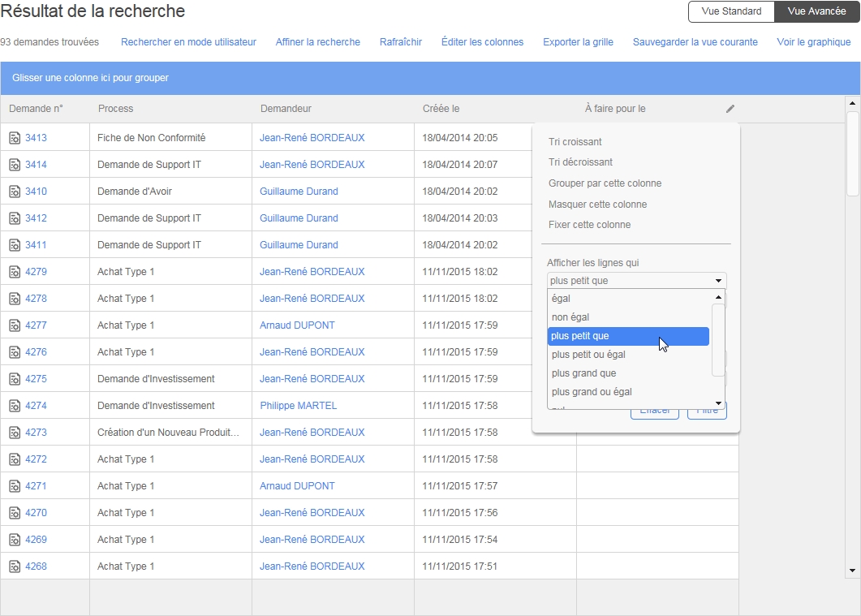This screenshot has width=861, height=616.
Task: Click the document icon beside request 4274
Action: pos(15,406)
